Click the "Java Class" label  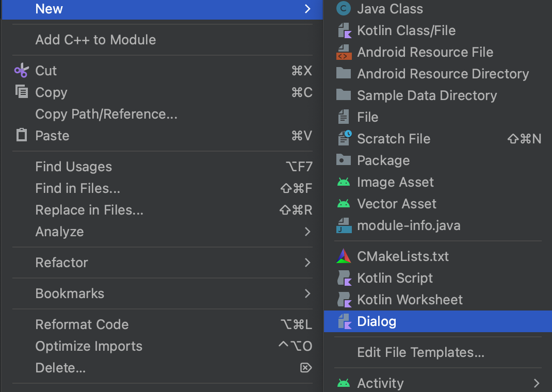390,9
